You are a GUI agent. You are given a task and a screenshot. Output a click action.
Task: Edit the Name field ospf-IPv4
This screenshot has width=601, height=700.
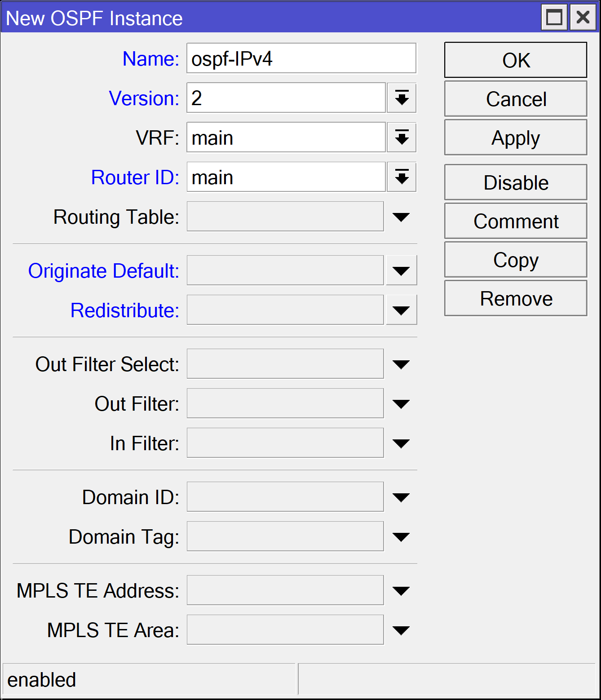[x=301, y=58]
